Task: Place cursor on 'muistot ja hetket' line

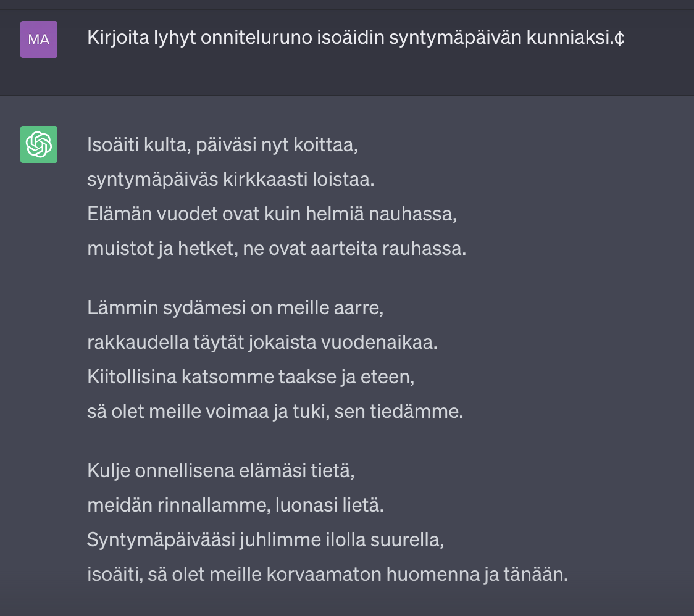Action: [277, 249]
